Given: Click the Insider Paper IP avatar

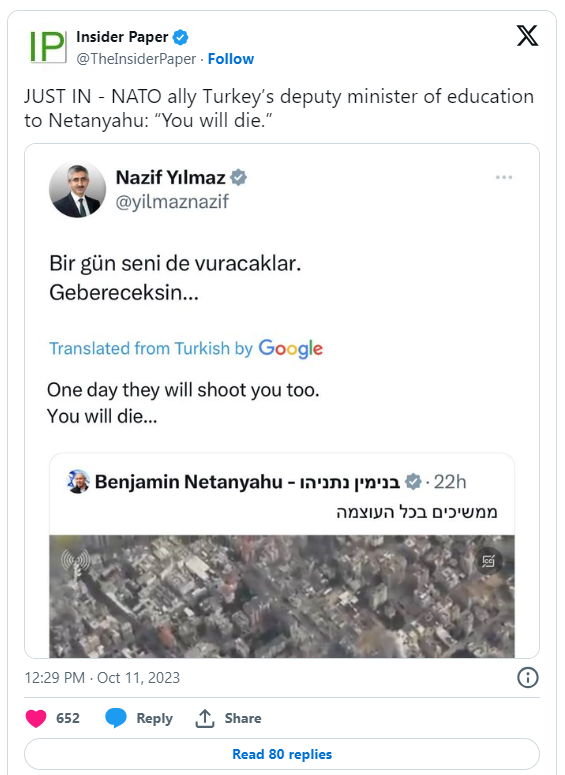Looking at the screenshot, I should tap(47, 47).
